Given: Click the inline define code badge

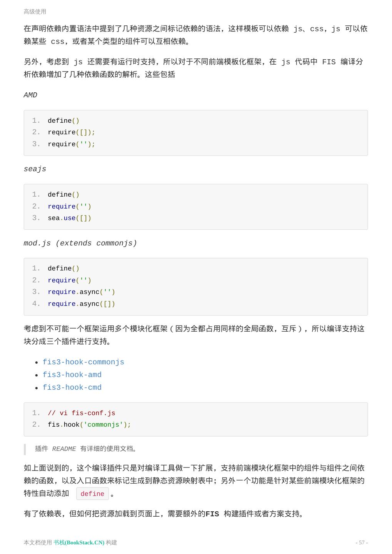Looking at the screenshot, I should (x=92, y=494).
